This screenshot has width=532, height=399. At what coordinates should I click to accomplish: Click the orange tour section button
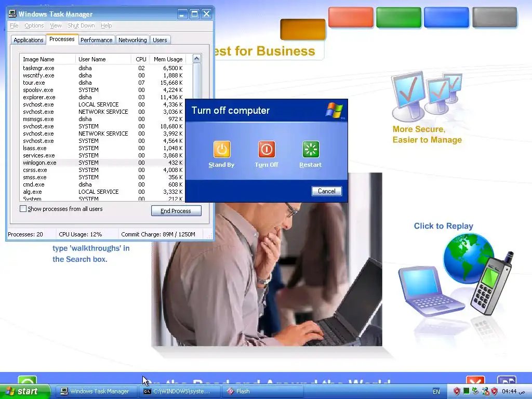tap(303, 30)
